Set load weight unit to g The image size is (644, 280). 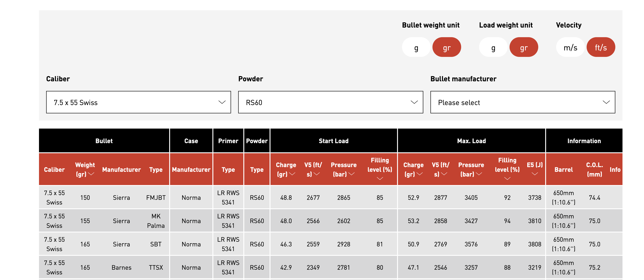[x=493, y=47]
